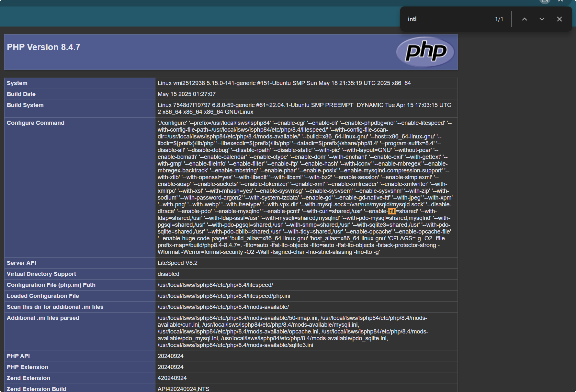Click the highlighted intl search match
This screenshot has height=392, width=576.
tap(392, 211)
